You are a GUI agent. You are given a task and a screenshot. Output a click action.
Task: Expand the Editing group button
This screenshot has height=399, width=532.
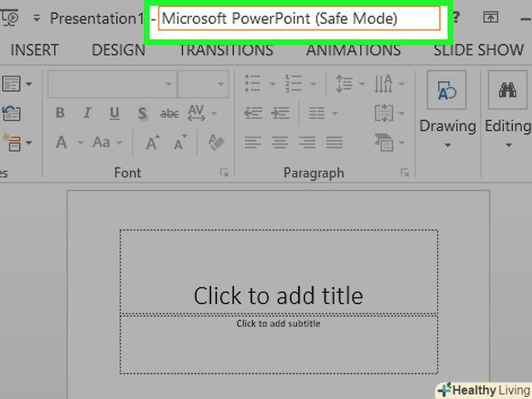click(x=508, y=110)
